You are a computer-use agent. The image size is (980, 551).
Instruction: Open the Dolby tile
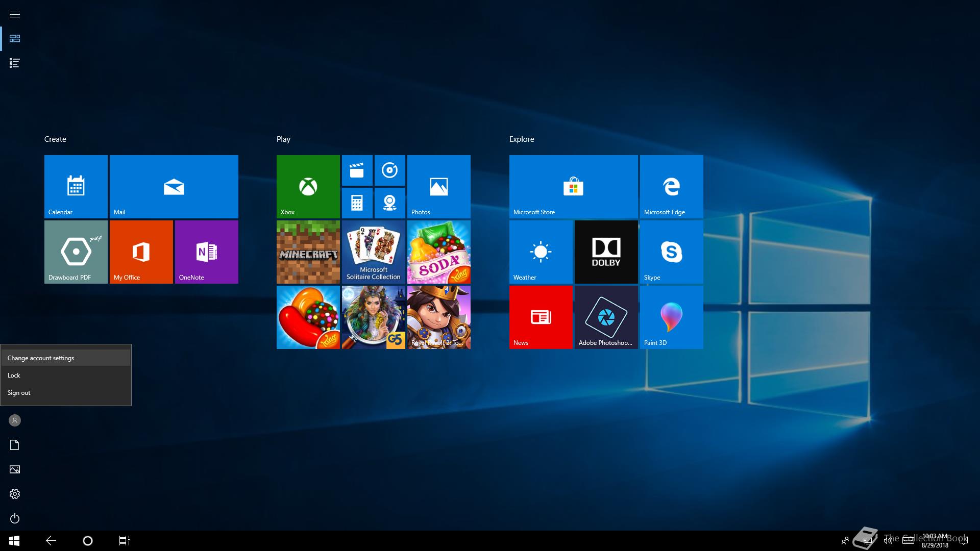tap(606, 252)
